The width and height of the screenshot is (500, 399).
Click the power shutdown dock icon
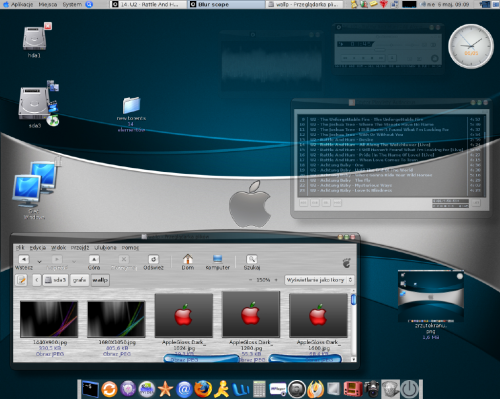click(409, 389)
